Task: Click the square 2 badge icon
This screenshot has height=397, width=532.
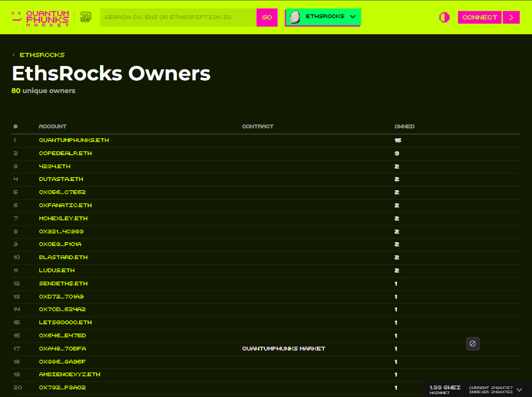Action: [86, 17]
